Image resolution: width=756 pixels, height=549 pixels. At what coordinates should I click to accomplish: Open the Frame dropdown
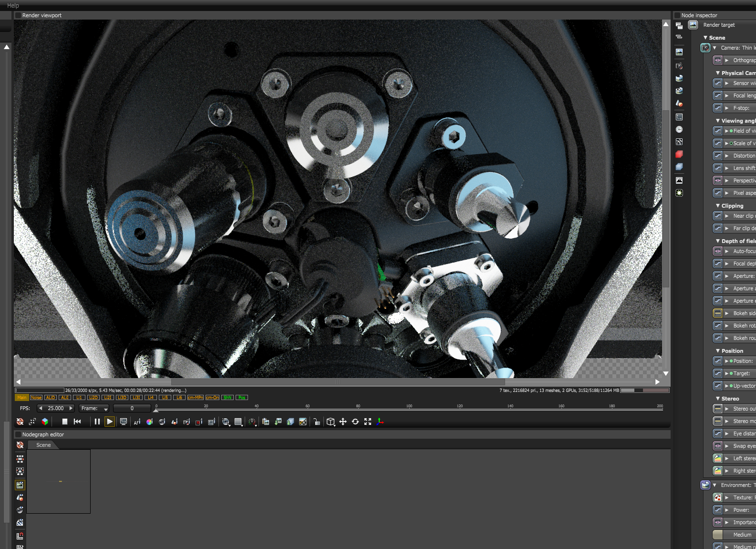[x=94, y=408]
